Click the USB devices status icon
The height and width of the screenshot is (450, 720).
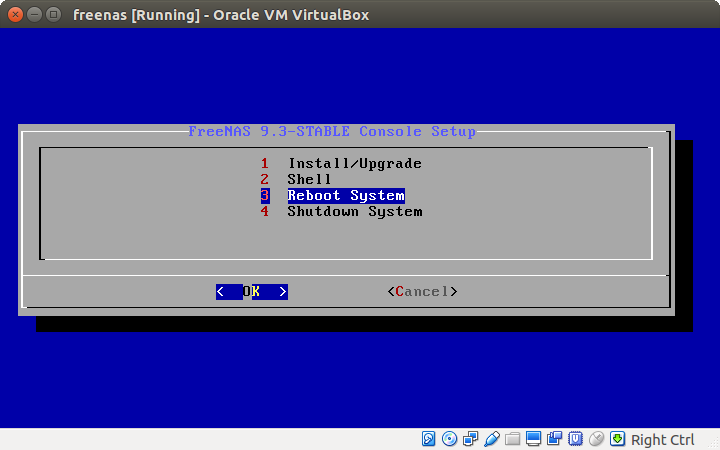pyautogui.click(x=492, y=439)
